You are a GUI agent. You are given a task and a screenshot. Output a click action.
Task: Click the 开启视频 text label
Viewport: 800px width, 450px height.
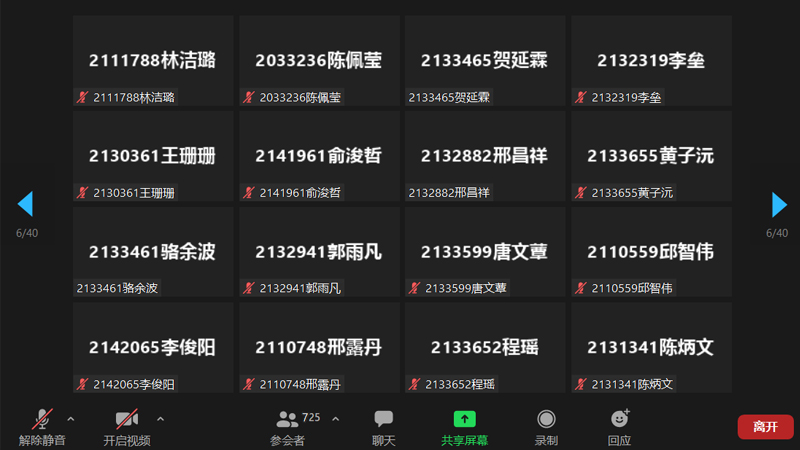point(127,440)
